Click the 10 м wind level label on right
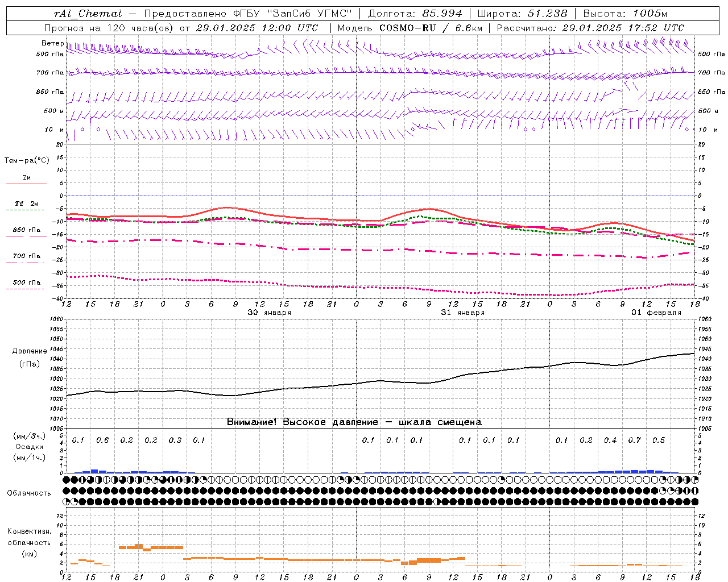728x582 pixels. [x=708, y=130]
